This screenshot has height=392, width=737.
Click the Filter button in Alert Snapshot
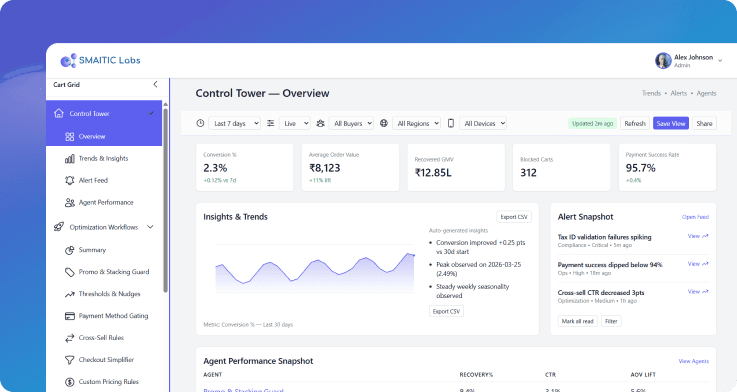[x=611, y=321]
